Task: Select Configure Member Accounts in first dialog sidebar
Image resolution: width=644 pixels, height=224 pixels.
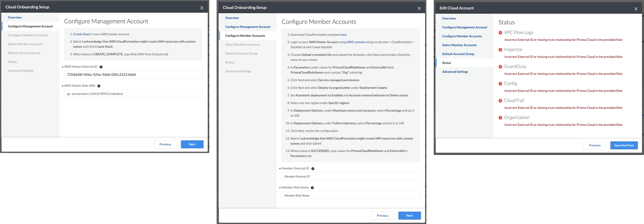Action: pyautogui.click(x=28, y=35)
